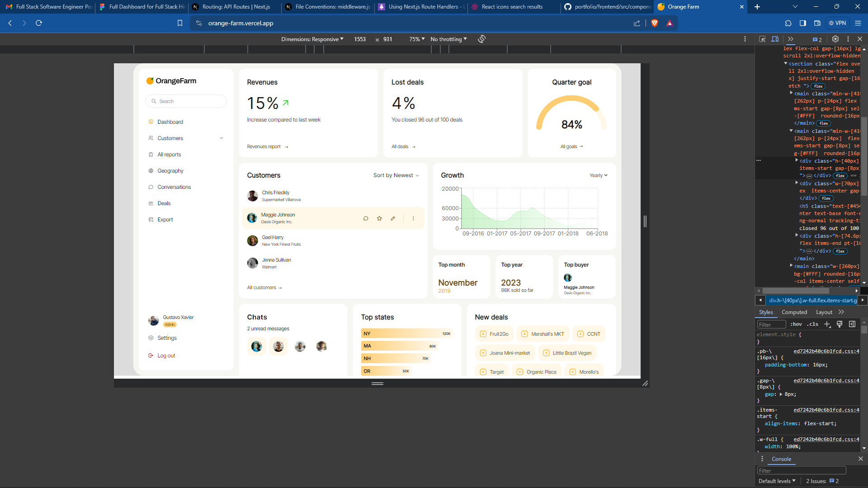The width and height of the screenshot is (868, 488).
Task: Open the All deals link
Action: (x=403, y=147)
